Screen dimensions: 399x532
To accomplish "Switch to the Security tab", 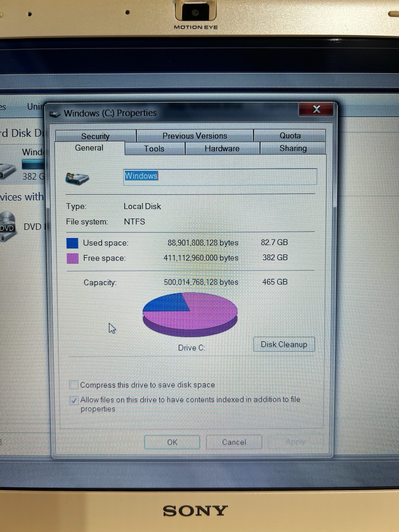I will (x=95, y=136).
